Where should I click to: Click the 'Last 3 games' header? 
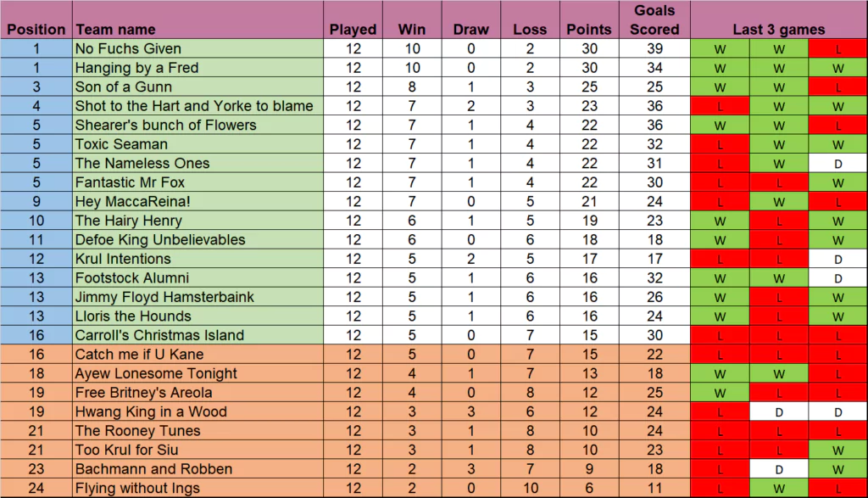point(778,29)
